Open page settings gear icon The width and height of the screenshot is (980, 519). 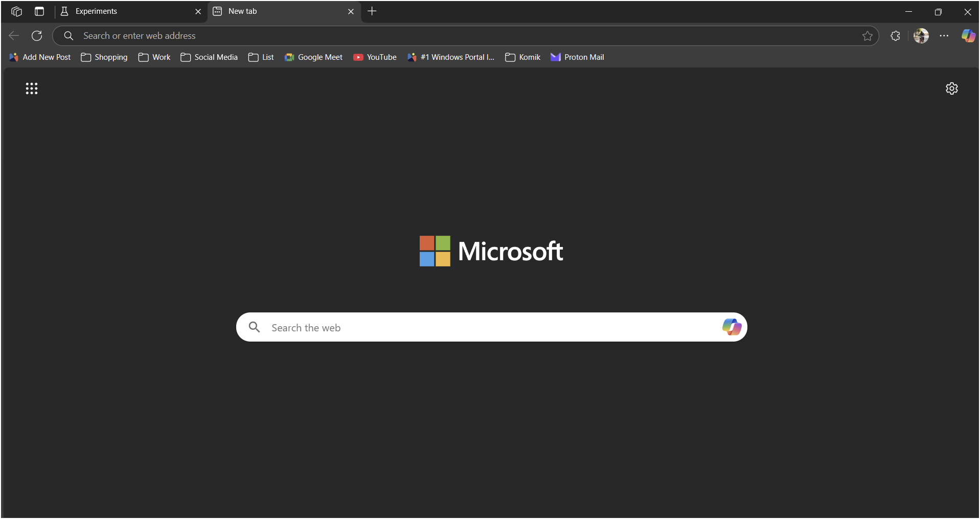pyautogui.click(x=951, y=88)
